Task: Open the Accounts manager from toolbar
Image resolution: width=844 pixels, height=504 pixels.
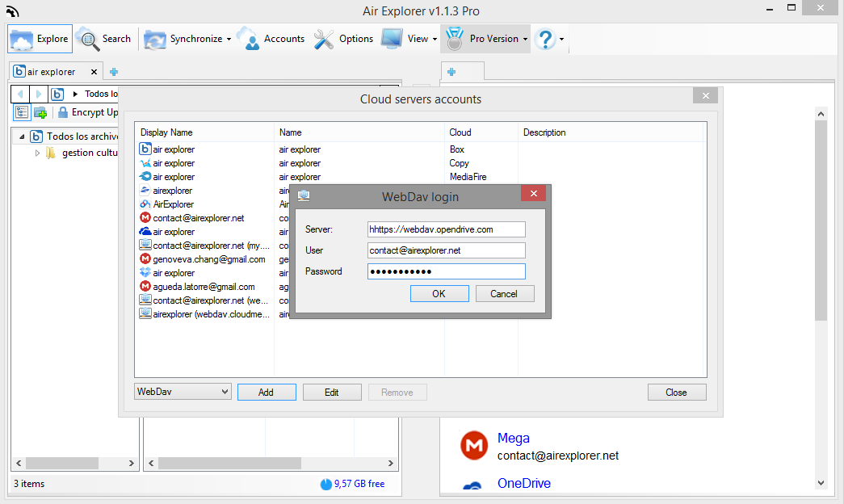Action: click(x=271, y=39)
